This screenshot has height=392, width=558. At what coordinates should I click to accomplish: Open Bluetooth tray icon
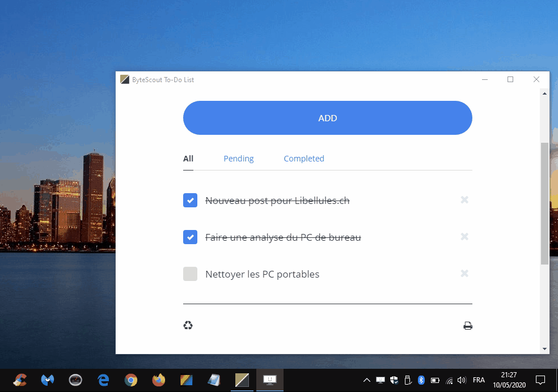421,380
